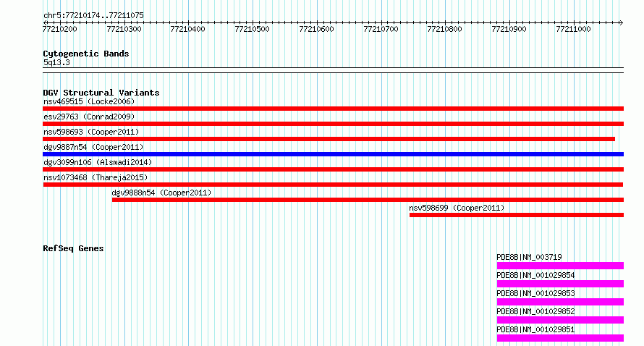Select the blue dgv9887n54 (Cooper2011) bar
The image size is (644, 346).
click(333, 154)
